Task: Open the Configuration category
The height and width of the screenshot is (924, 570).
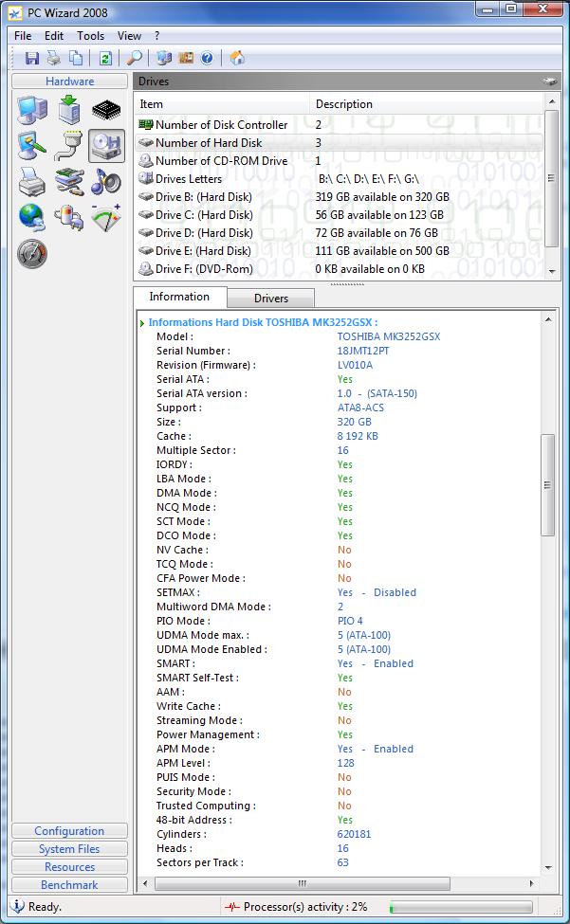Action: pyautogui.click(x=69, y=831)
